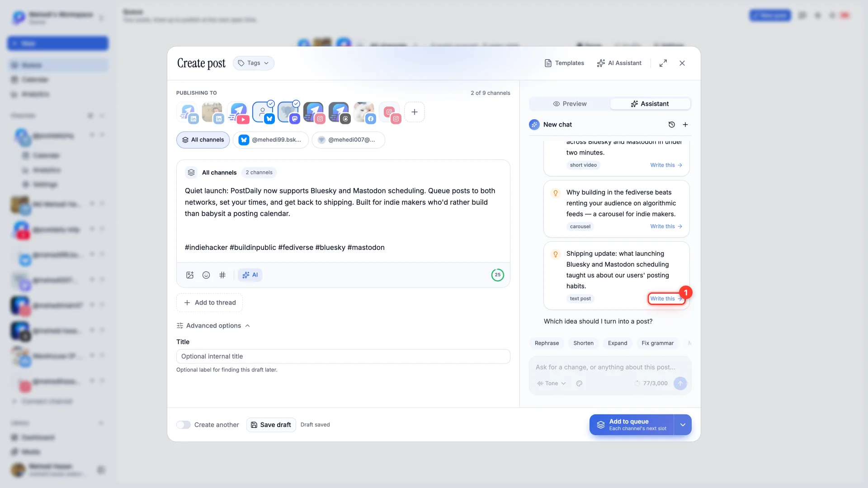Focus the Optional internal title field
This screenshot has width=868, height=488.
[343, 357]
